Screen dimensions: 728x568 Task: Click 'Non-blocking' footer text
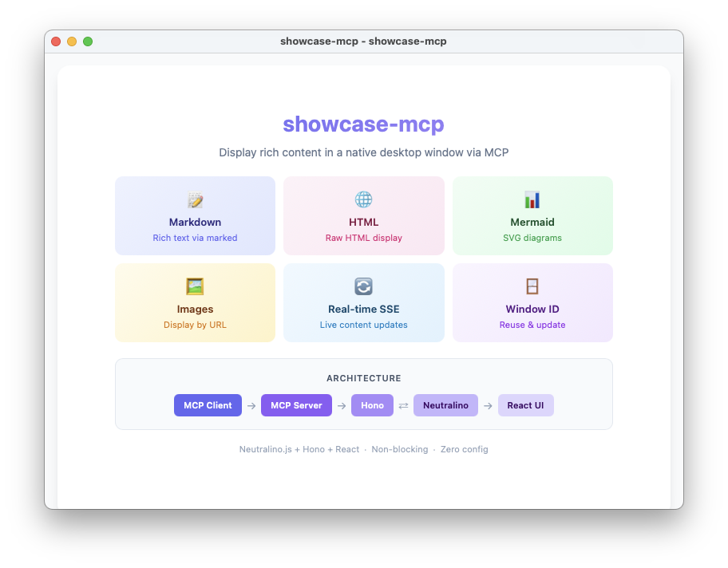point(400,449)
